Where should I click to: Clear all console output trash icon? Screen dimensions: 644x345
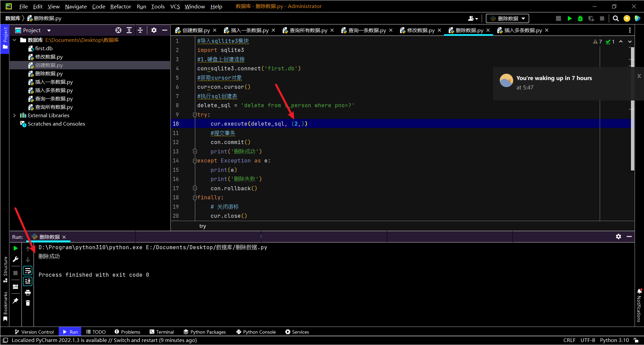click(28, 303)
